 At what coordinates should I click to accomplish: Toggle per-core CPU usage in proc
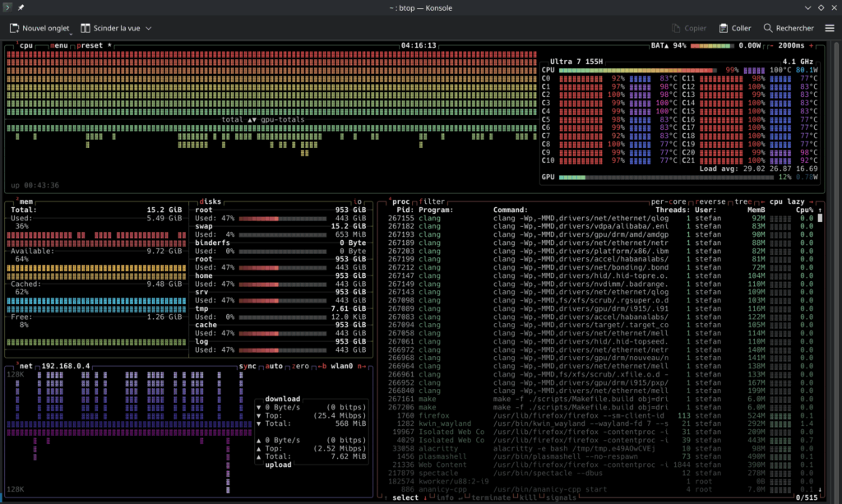[x=668, y=201]
